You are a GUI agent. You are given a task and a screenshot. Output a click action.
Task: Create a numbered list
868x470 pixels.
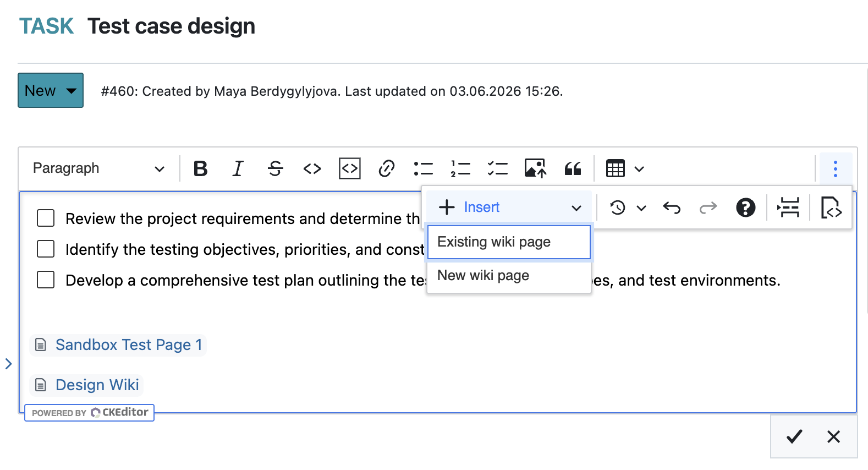tap(460, 168)
